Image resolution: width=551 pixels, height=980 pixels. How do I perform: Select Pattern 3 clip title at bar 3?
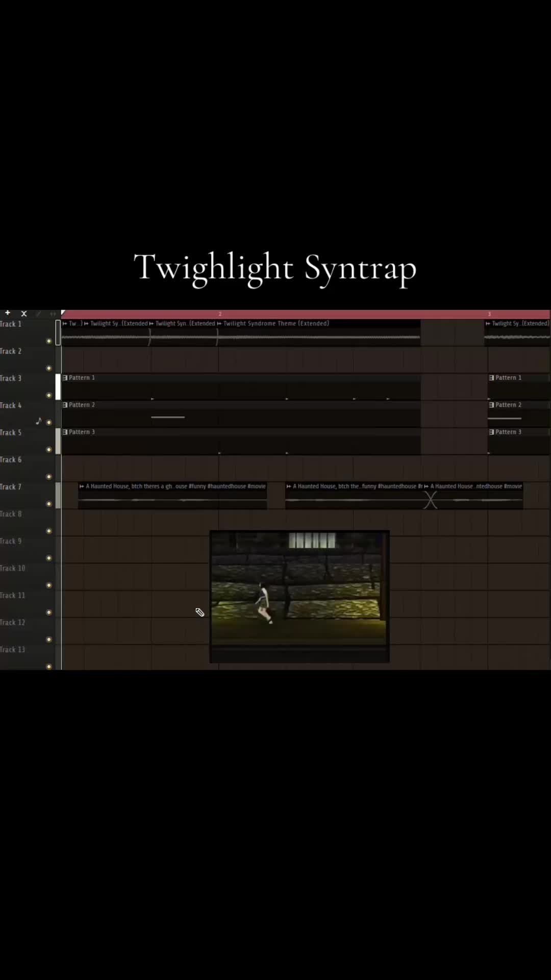pyautogui.click(x=508, y=432)
